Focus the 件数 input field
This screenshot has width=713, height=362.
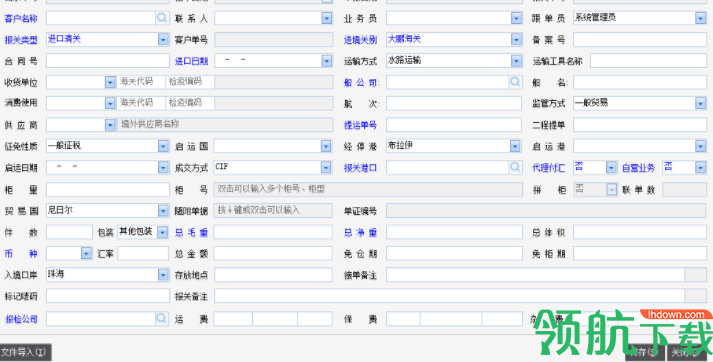point(69,232)
